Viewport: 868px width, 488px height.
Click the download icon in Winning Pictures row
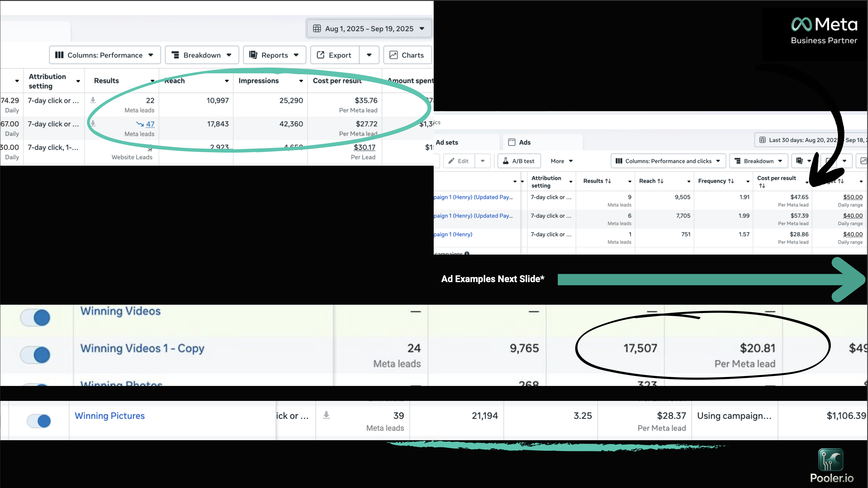tap(326, 415)
